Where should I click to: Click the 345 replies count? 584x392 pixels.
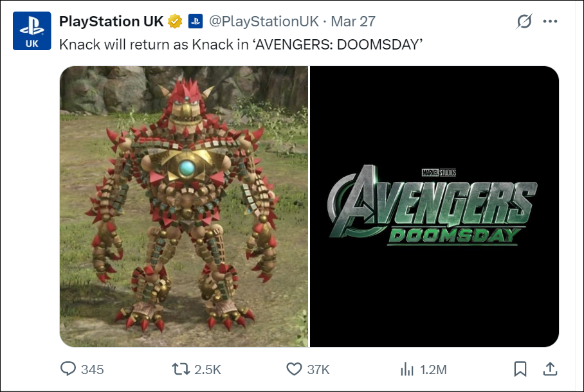coord(93,370)
